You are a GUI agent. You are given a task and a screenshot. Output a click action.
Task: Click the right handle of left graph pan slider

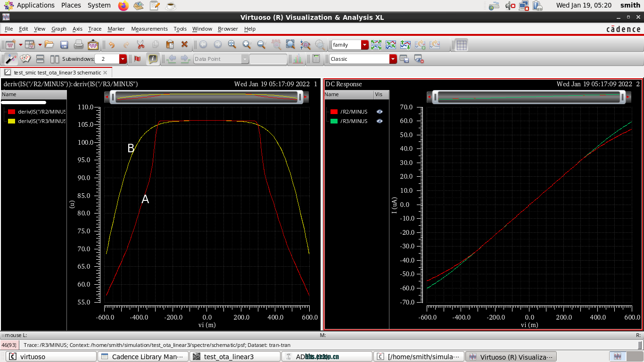pyautogui.click(x=300, y=98)
